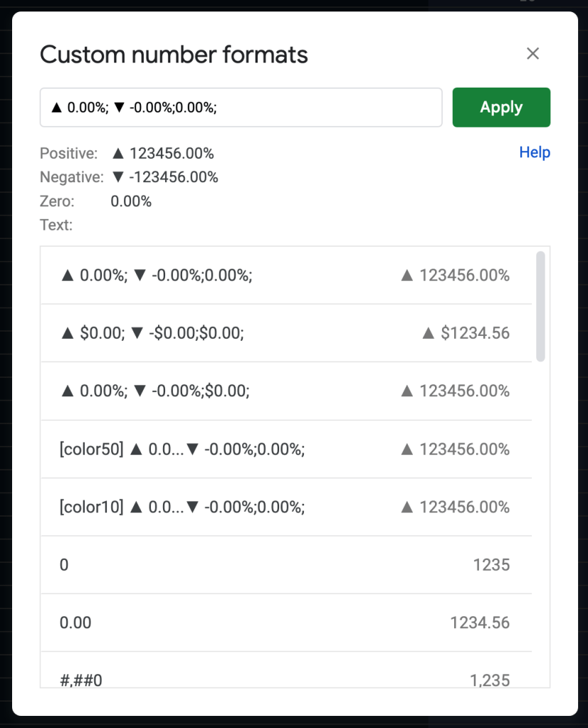Click the Positive preview value ▲ 123456.00%

pyautogui.click(x=163, y=154)
